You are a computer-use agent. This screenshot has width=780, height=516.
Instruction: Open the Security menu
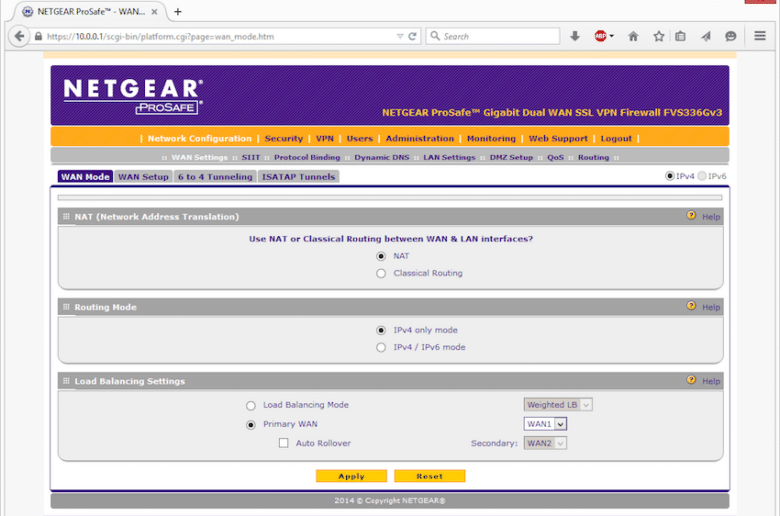[284, 138]
